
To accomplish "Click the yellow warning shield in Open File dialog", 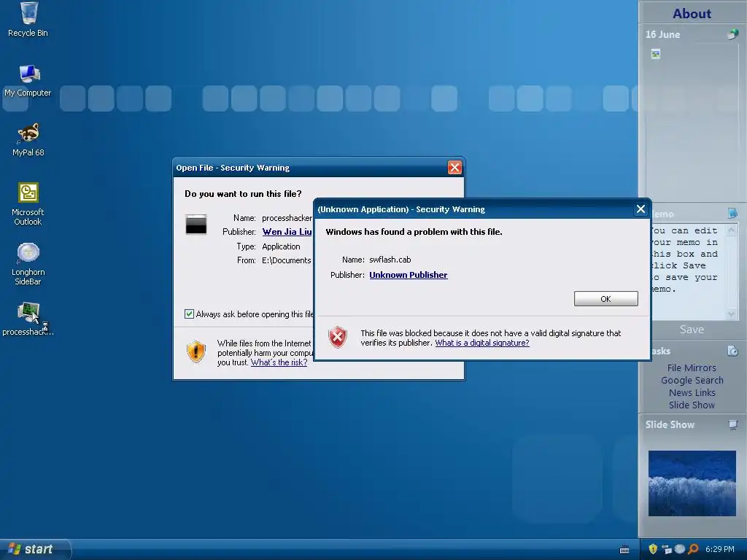I will click(196, 352).
